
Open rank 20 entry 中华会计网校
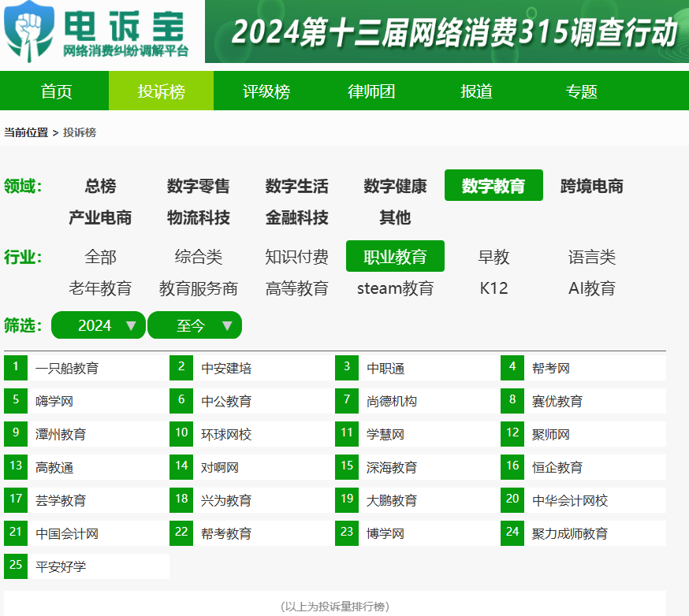click(583, 500)
